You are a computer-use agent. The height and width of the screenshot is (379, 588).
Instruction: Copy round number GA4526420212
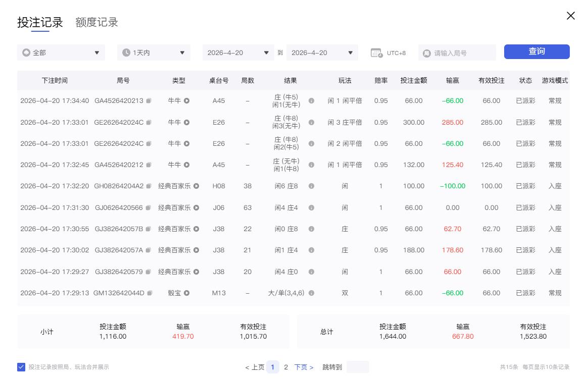(149, 165)
